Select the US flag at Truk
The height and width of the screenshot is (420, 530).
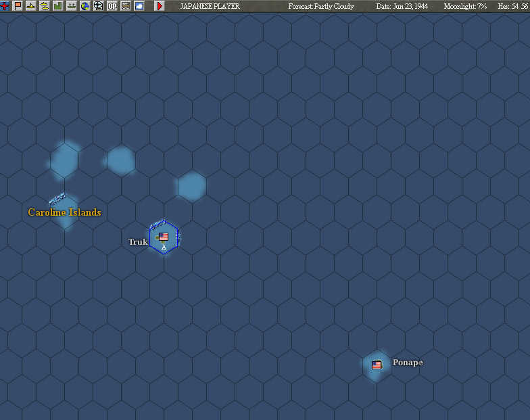164,237
